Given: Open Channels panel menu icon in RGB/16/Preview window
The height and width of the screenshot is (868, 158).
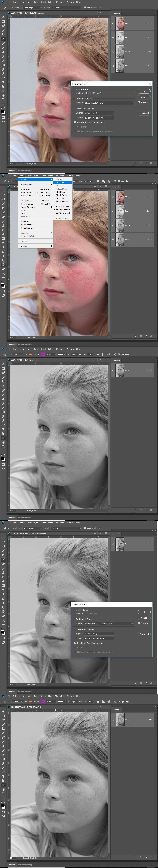Looking at the screenshot, I should [155, 13].
